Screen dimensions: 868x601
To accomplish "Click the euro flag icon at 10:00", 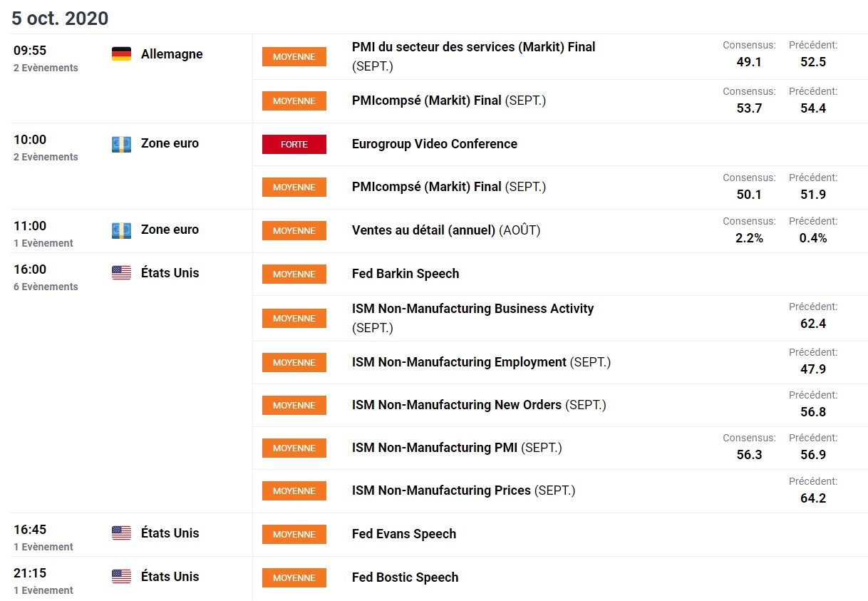I will [121, 144].
